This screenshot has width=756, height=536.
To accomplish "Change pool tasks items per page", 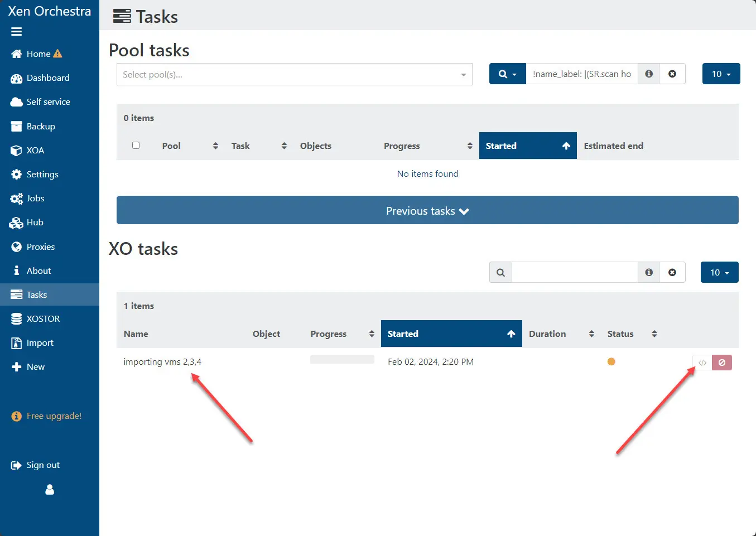I will [x=721, y=74].
